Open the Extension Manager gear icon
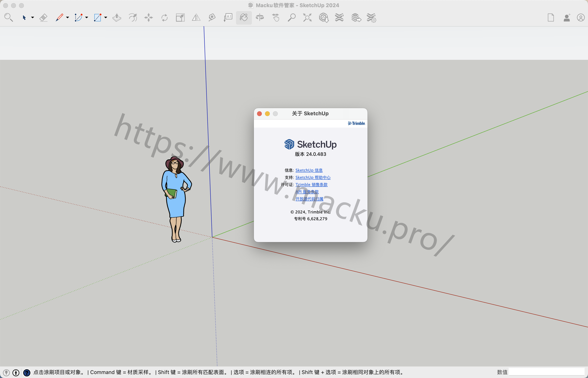Image resolution: width=588 pixels, height=378 pixels. [371, 18]
